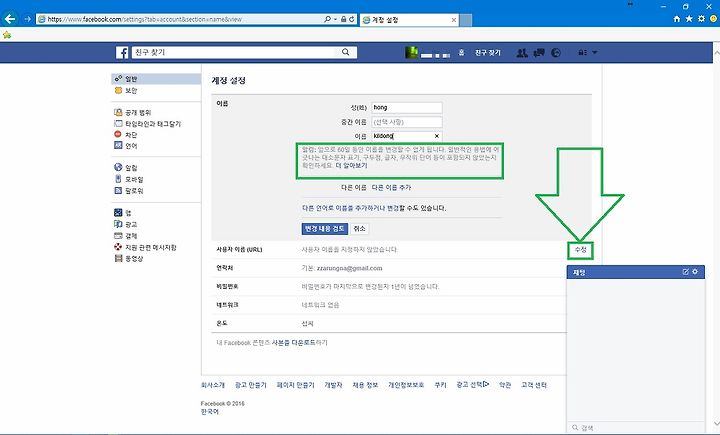Refresh the page using the reload icon
This screenshot has height=435, width=720.
352,19
